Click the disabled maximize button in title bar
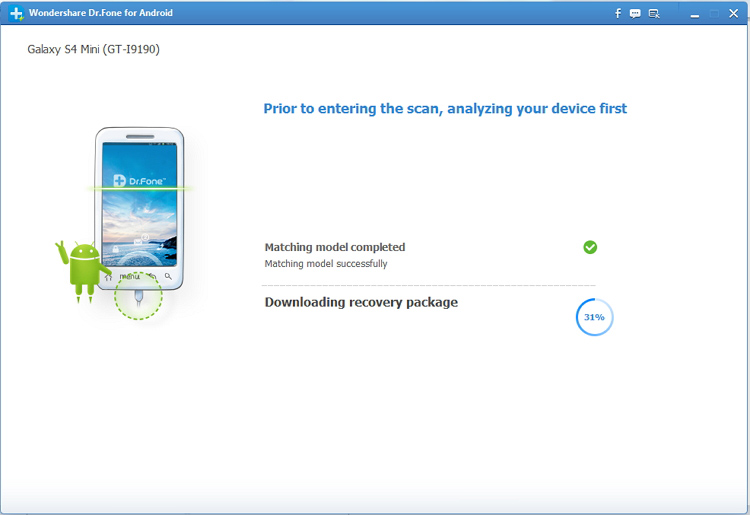The height and width of the screenshot is (515, 750). (x=714, y=14)
